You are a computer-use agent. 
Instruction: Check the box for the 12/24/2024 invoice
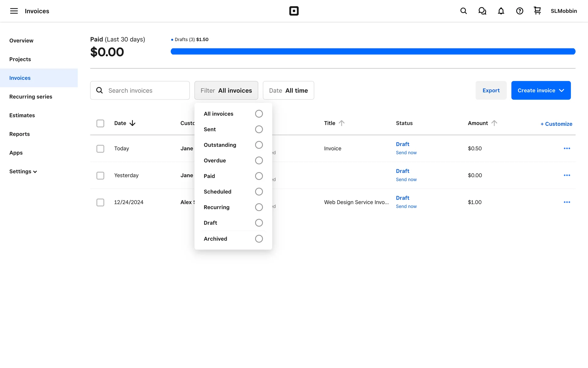pos(100,202)
